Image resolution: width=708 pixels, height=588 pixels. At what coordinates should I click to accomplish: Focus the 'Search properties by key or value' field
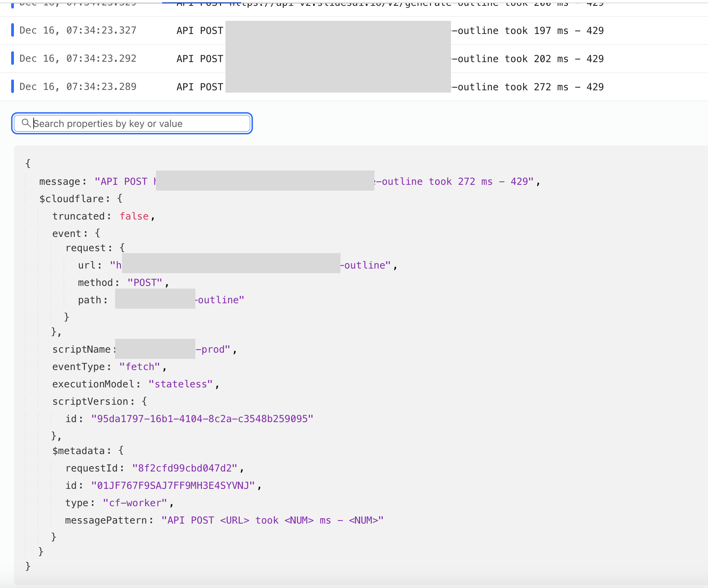132,123
